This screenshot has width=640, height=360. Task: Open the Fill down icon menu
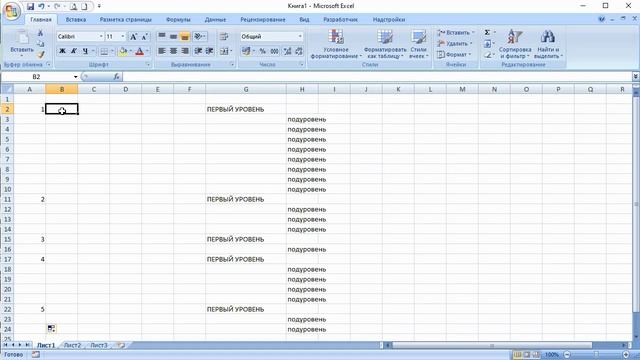488,44
